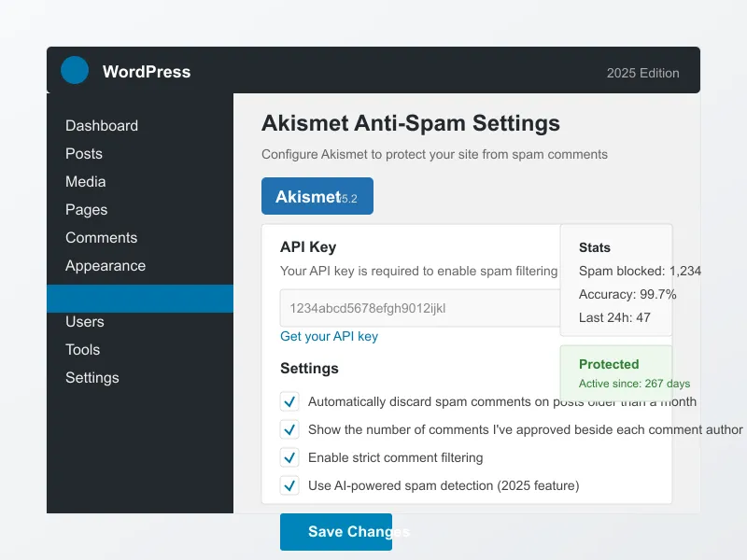Click the Akismet Anti-Spam Settings heading
Viewport: 747px width, 560px height.
(x=411, y=123)
